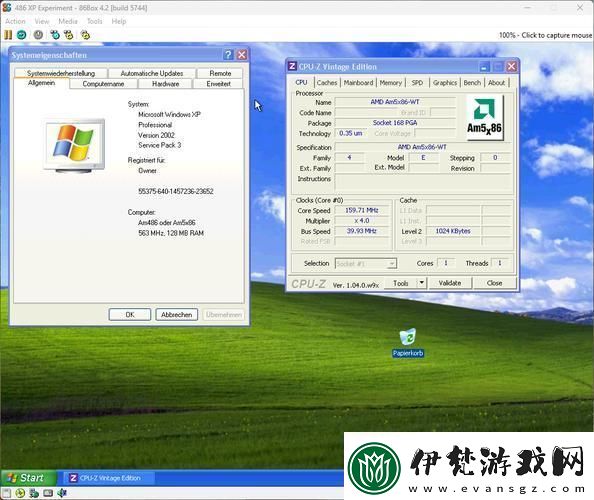
Task: Open the View menu
Action: (x=42, y=21)
